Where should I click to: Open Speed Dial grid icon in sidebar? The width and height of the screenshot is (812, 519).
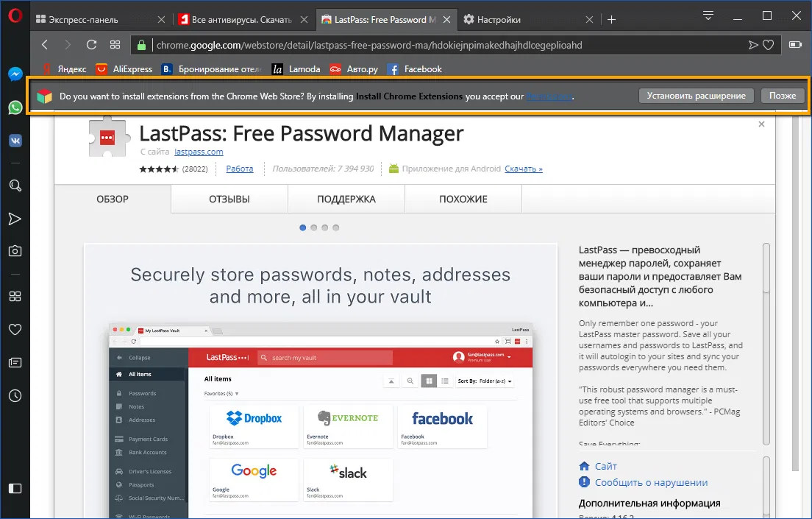pyautogui.click(x=15, y=297)
